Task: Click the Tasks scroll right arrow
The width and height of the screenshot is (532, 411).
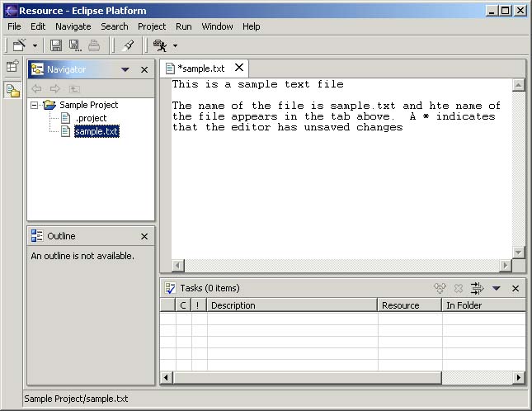Action: (519, 377)
